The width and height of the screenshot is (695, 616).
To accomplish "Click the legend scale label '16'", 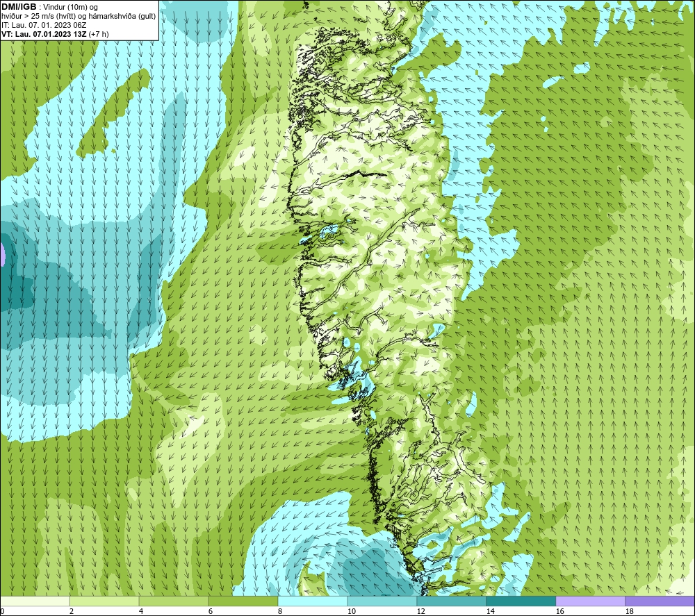I will coord(559,611).
